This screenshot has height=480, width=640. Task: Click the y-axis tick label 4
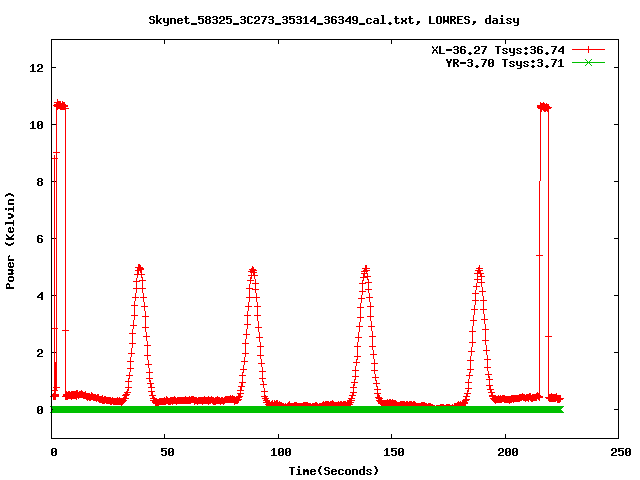[x=40, y=296]
